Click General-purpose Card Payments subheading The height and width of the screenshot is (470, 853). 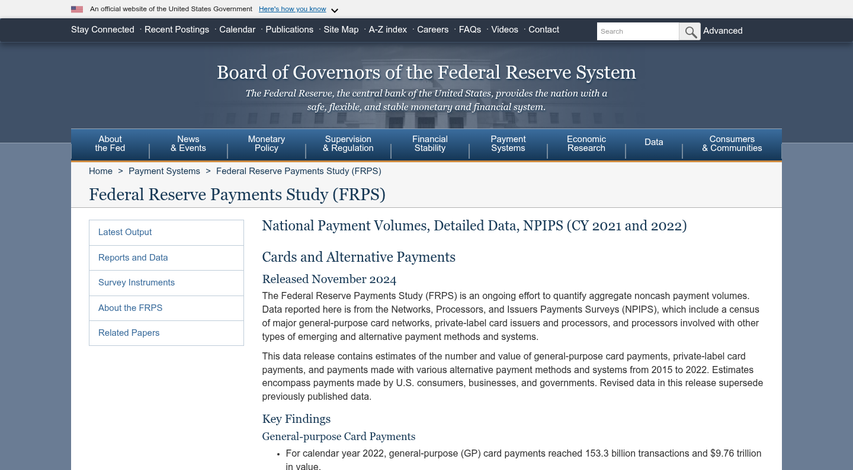tap(338, 436)
